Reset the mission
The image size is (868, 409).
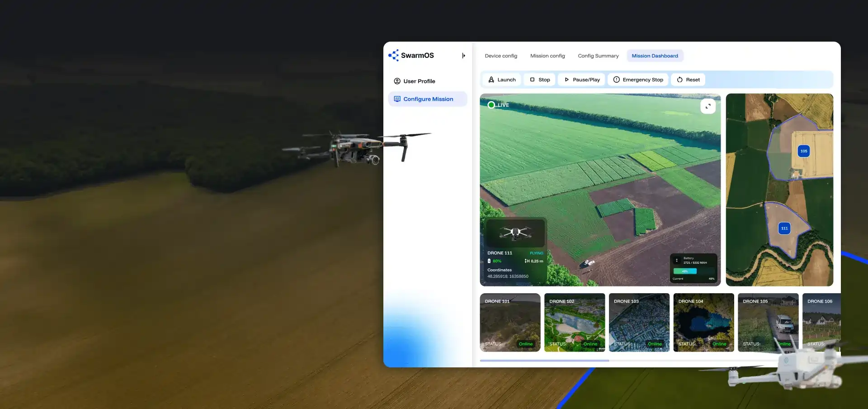coord(688,80)
